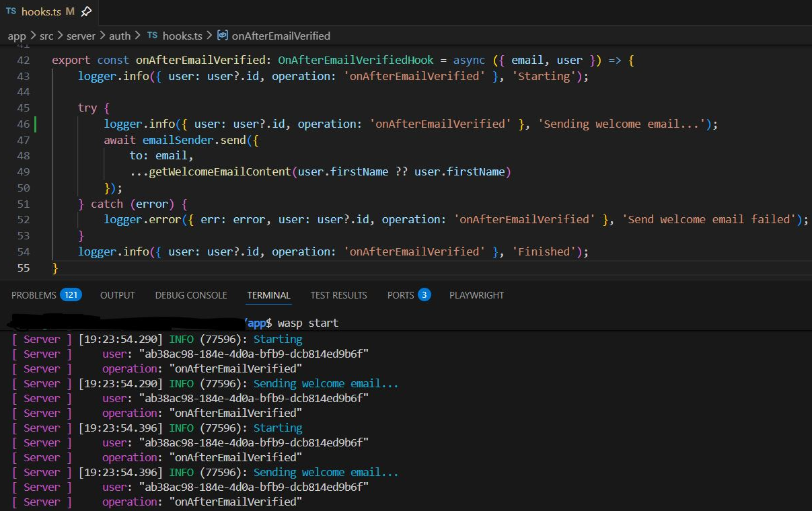Click the 'catch' keyword on line 51
Viewport: 812px width, 511px height.
pyautogui.click(x=107, y=204)
